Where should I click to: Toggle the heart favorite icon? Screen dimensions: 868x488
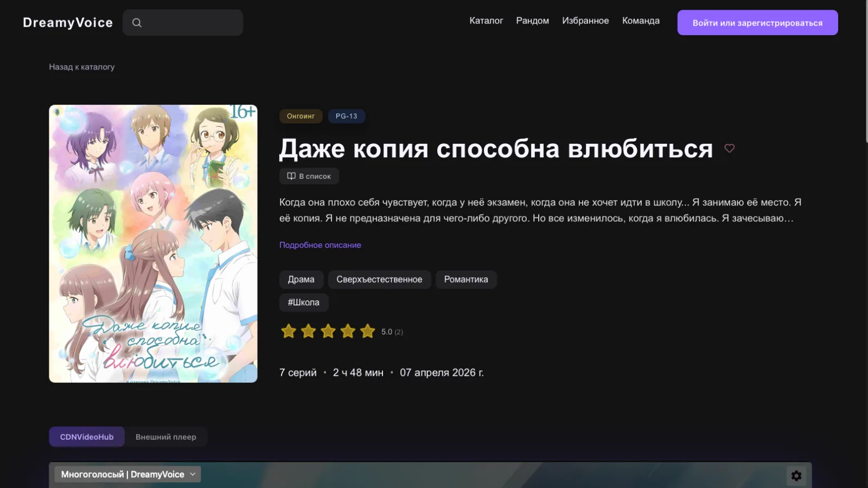(730, 148)
